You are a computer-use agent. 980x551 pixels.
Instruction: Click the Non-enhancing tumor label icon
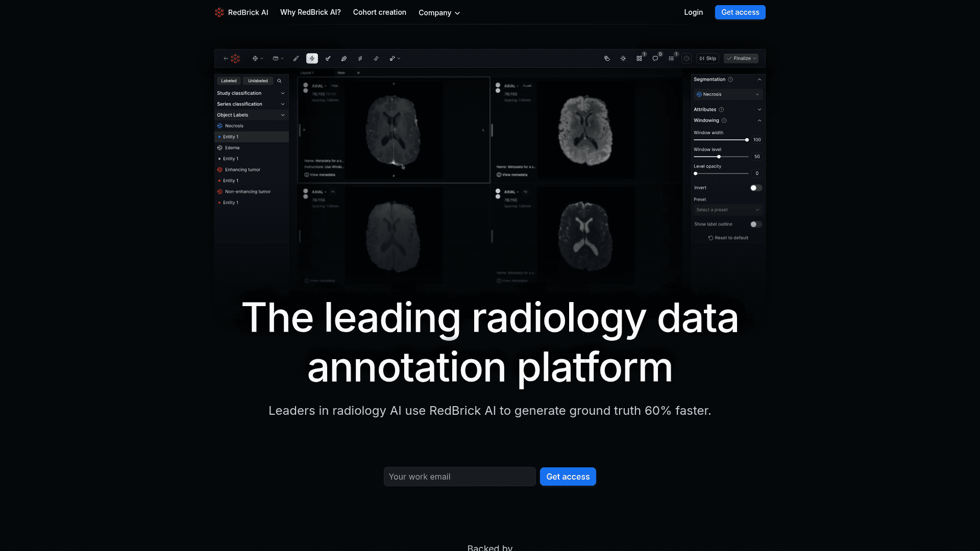click(220, 192)
